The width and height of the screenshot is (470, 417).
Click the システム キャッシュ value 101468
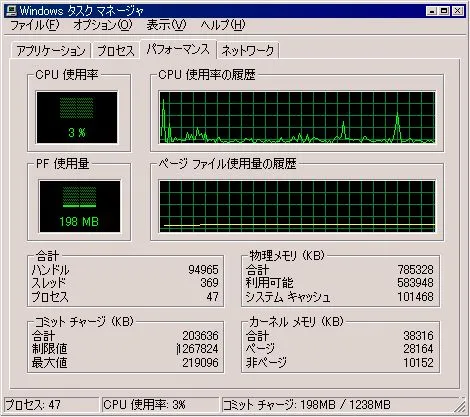coord(416,296)
